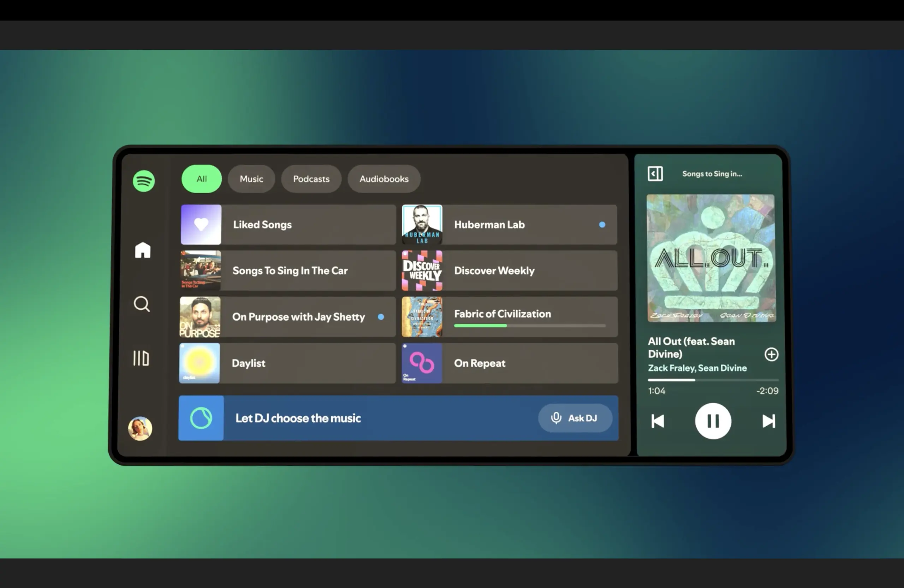Click the Liked Songs heart thumbnail
The height and width of the screenshot is (588, 904).
coord(201,225)
